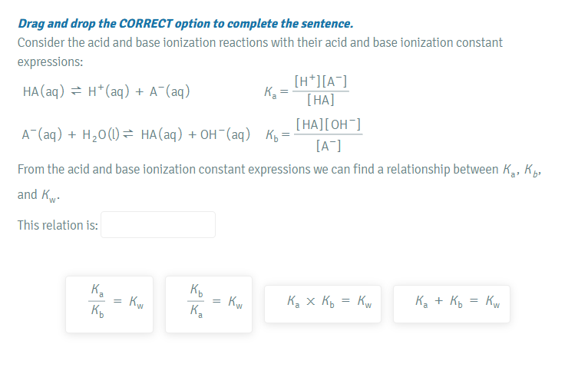Pick the Ka over Kb equals Kw card
The height and width of the screenshot is (384, 588).
coord(109,304)
